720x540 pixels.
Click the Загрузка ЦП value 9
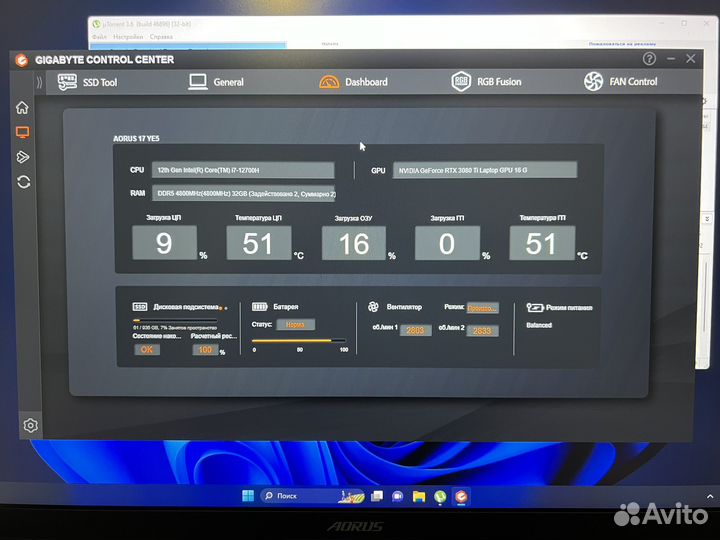tap(164, 243)
